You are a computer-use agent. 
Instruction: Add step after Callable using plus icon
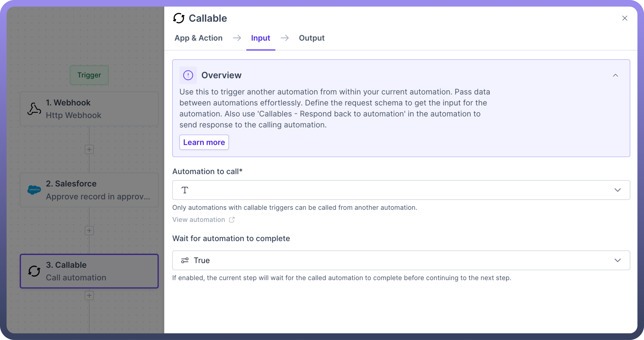89,295
